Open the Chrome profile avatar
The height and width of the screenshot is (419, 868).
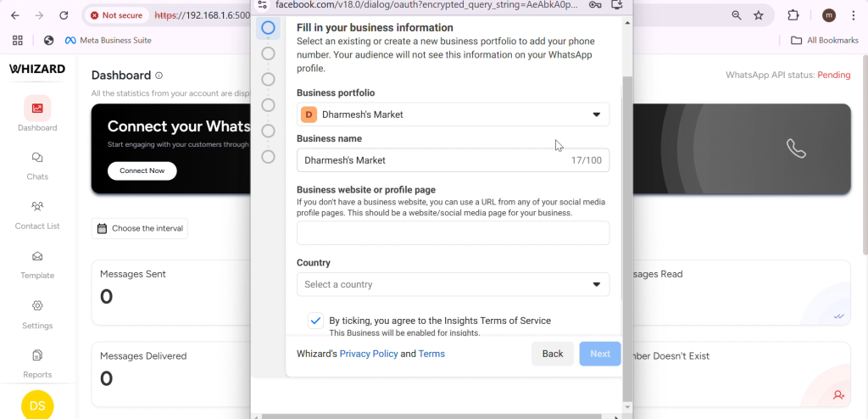[x=829, y=15]
